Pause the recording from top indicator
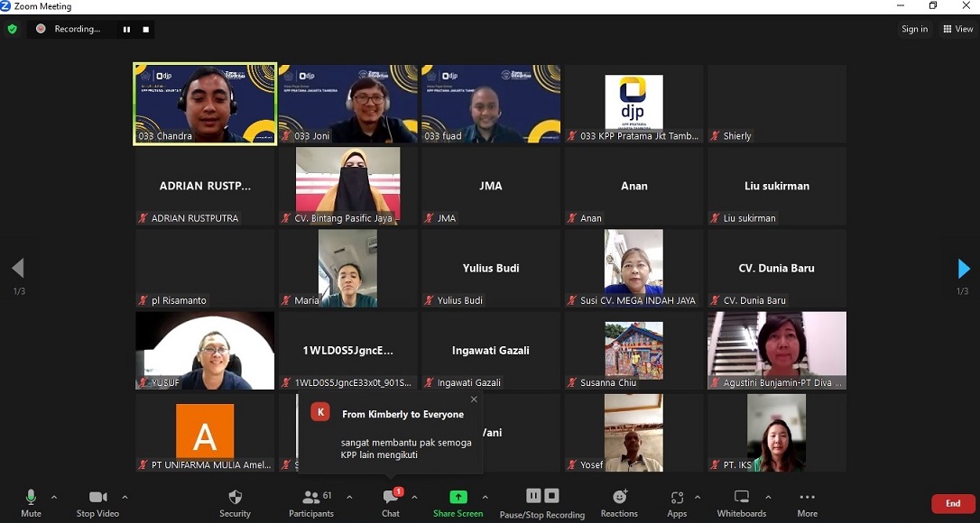This screenshot has height=523, width=980. click(x=126, y=29)
